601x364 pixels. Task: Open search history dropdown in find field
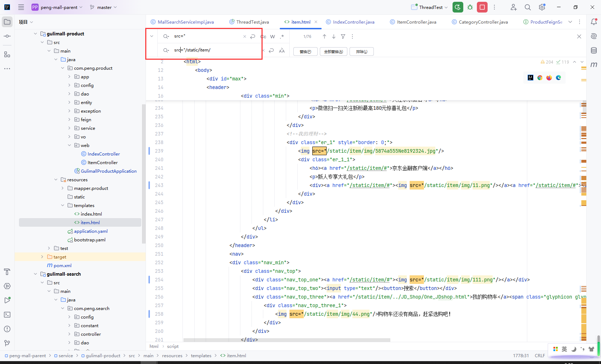[x=166, y=36]
